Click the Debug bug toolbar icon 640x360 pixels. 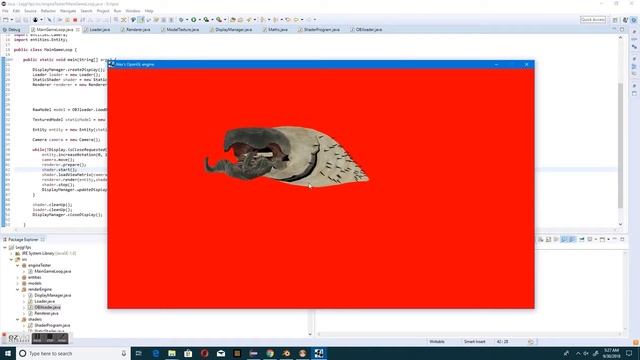coord(181,20)
